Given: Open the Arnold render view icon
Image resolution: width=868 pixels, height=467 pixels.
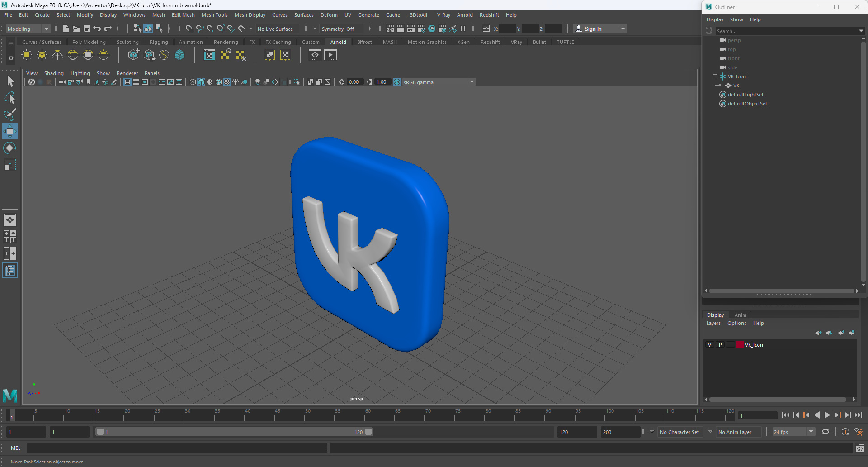Looking at the screenshot, I should pos(315,55).
